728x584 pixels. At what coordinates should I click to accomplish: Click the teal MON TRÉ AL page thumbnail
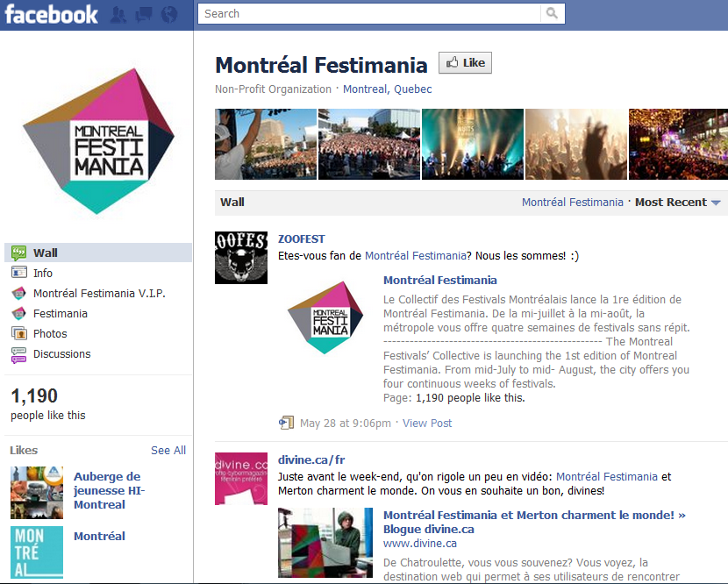pyautogui.click(x=37, y=552)
